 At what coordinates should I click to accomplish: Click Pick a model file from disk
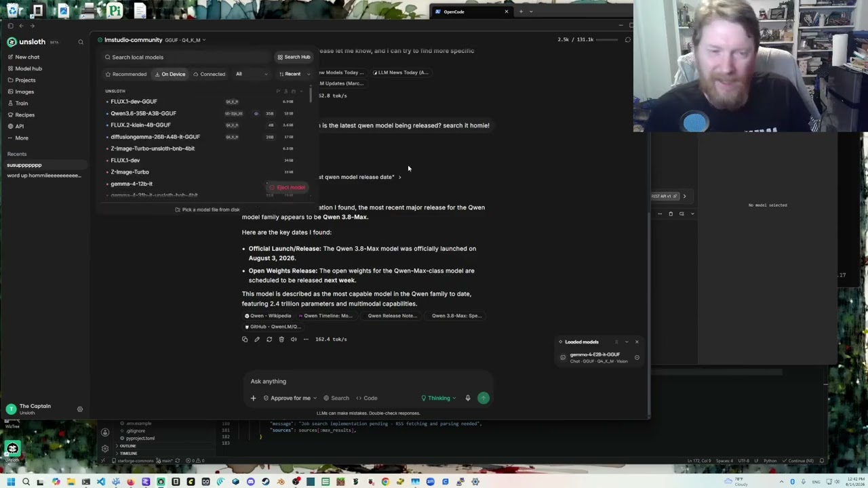[207, 209]
